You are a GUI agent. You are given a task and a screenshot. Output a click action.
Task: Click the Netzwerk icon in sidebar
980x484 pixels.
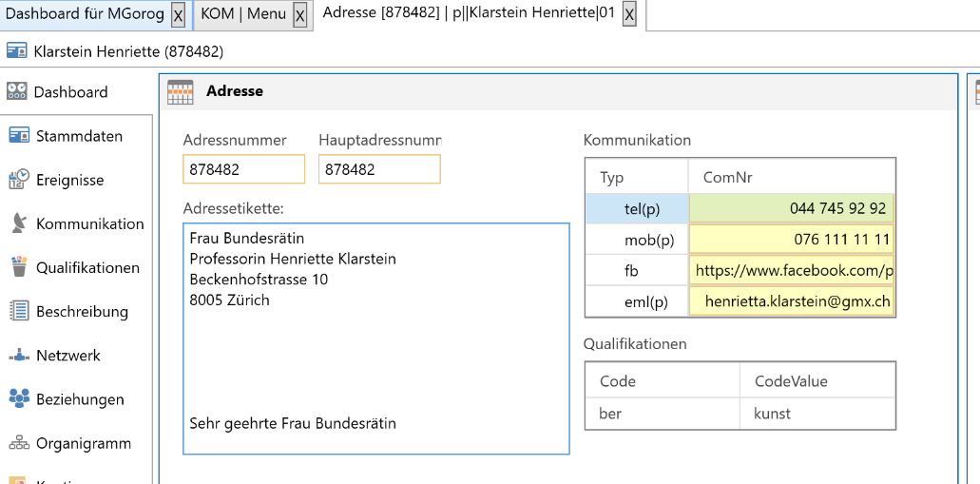point(19,356)
